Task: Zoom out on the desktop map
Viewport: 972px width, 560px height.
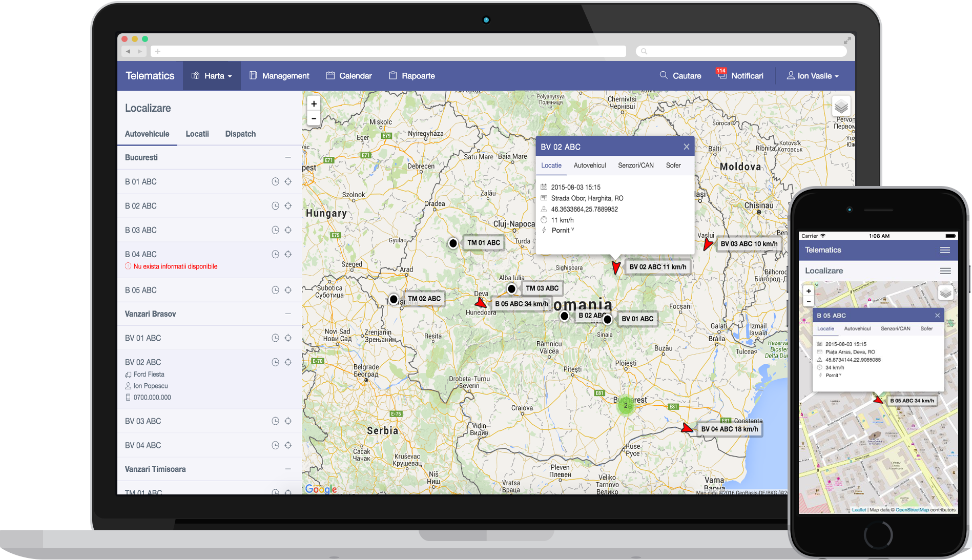Action: click(x=314, y=118)
